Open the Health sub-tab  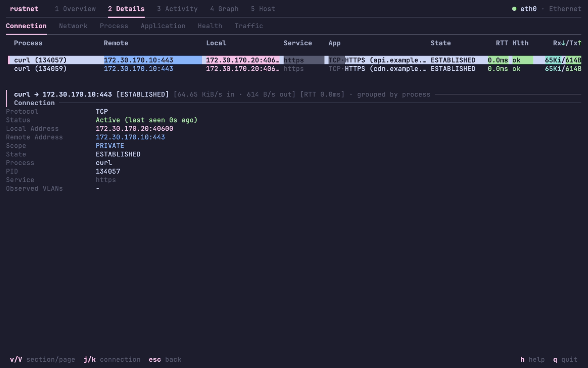point(210,26)
